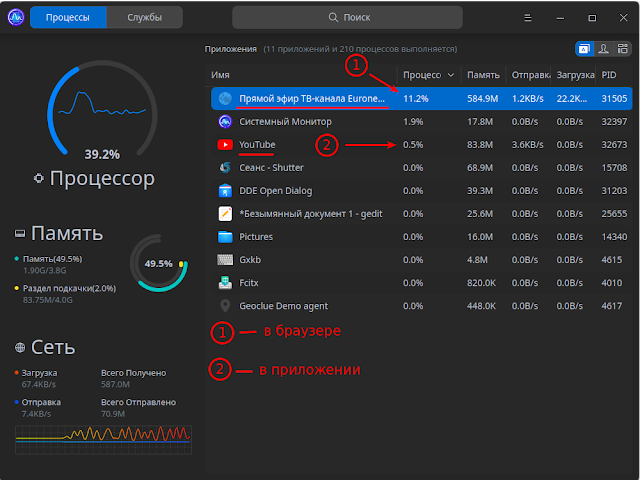
Task: Select the Сеанс - Shutter row
Action: tap(422, 168)
